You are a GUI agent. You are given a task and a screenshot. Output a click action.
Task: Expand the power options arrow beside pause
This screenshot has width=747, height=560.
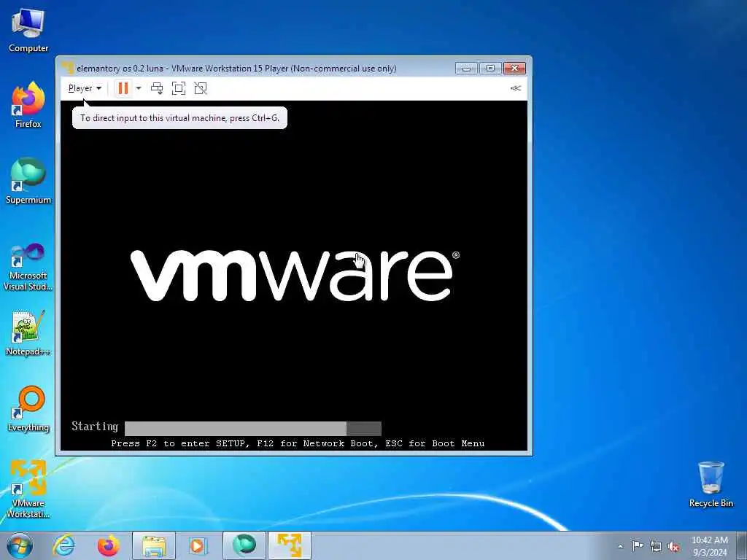(x=138, y=88)
